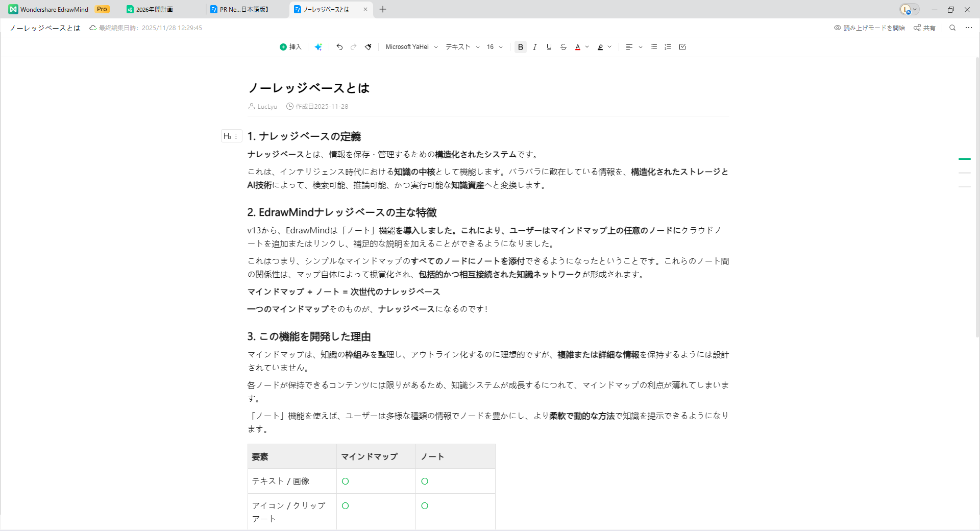Screen dimensions: 980x531
Task: Redo the last edit
Action: pos(353,46)
